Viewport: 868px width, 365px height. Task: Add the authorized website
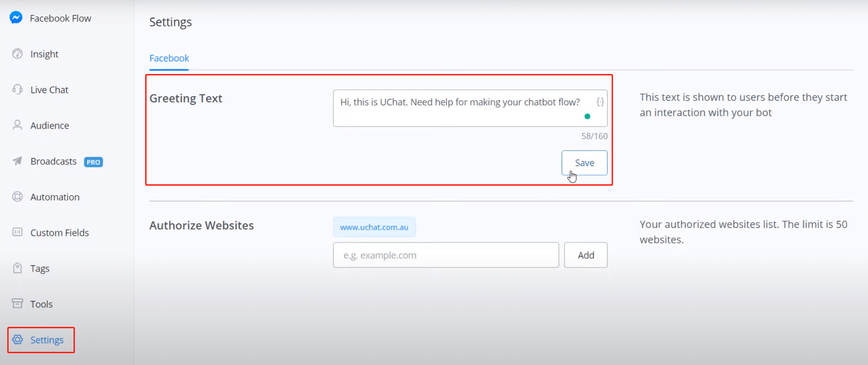[586, 255]
